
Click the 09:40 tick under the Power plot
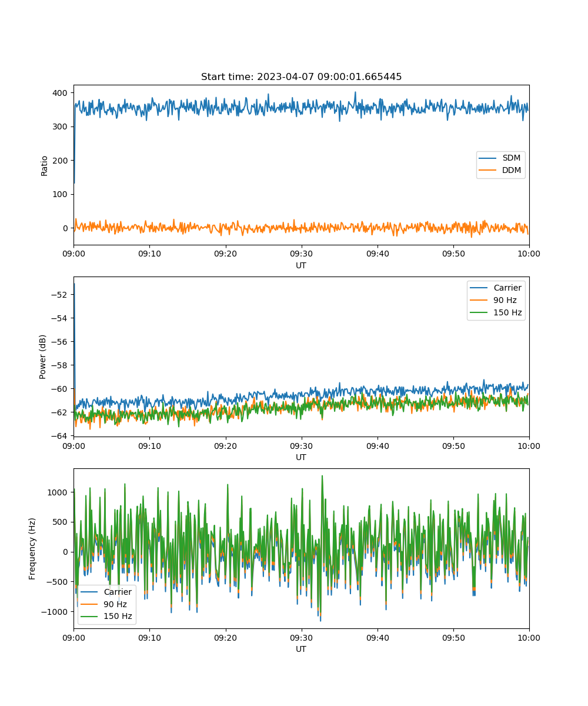tap(377, 445)
